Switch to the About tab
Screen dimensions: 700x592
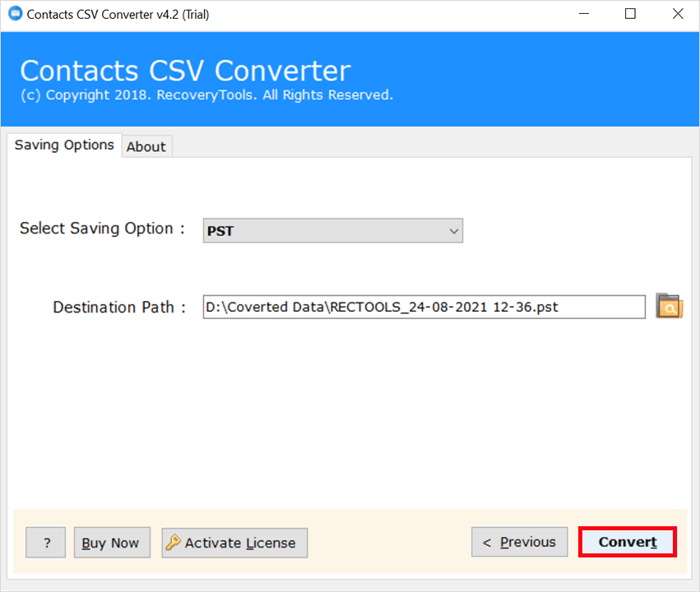click(146, 146)
